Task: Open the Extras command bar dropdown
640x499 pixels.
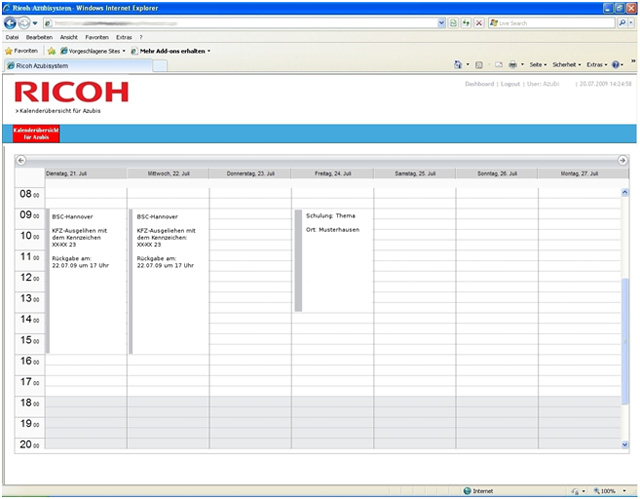Action: [x=597, y=64]
